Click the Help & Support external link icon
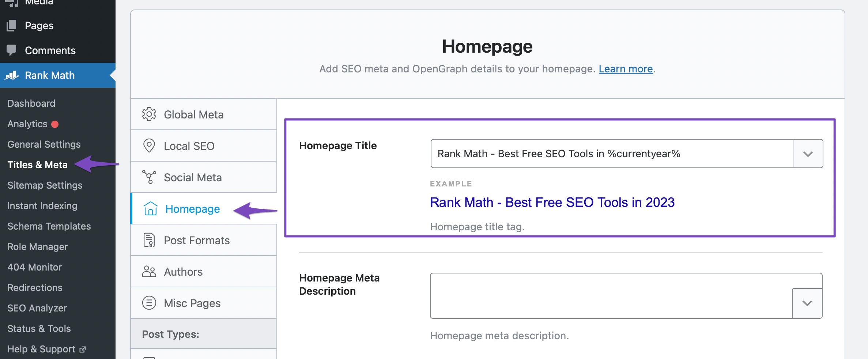Screen dimensions: 868x359 click(x=83, y=349)
